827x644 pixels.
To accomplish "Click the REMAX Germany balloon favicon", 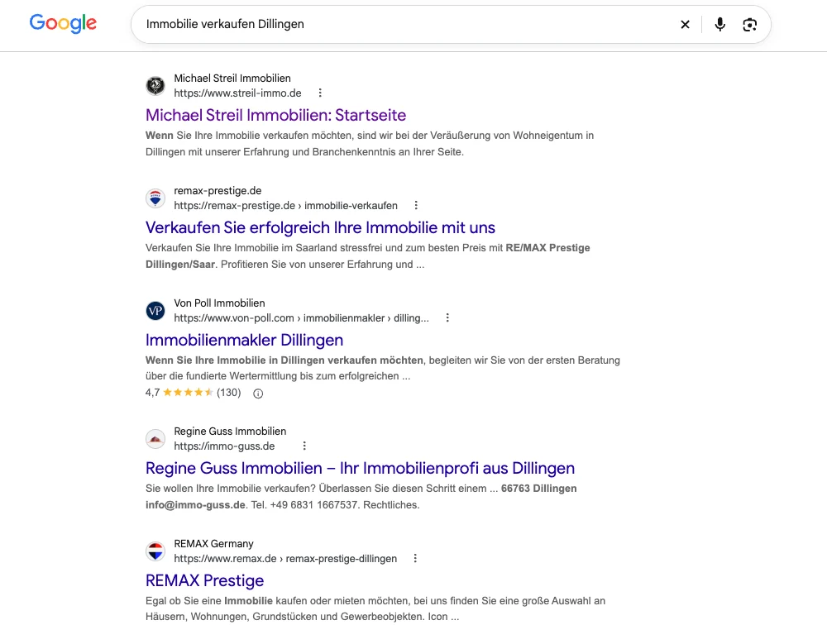I will pos(155,551).
